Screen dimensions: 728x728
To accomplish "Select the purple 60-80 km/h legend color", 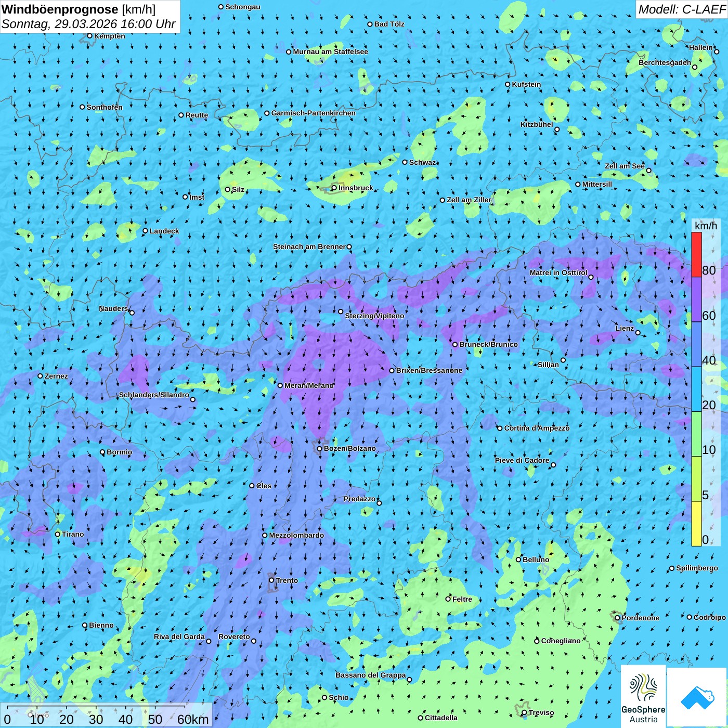I will coord(696,299).
